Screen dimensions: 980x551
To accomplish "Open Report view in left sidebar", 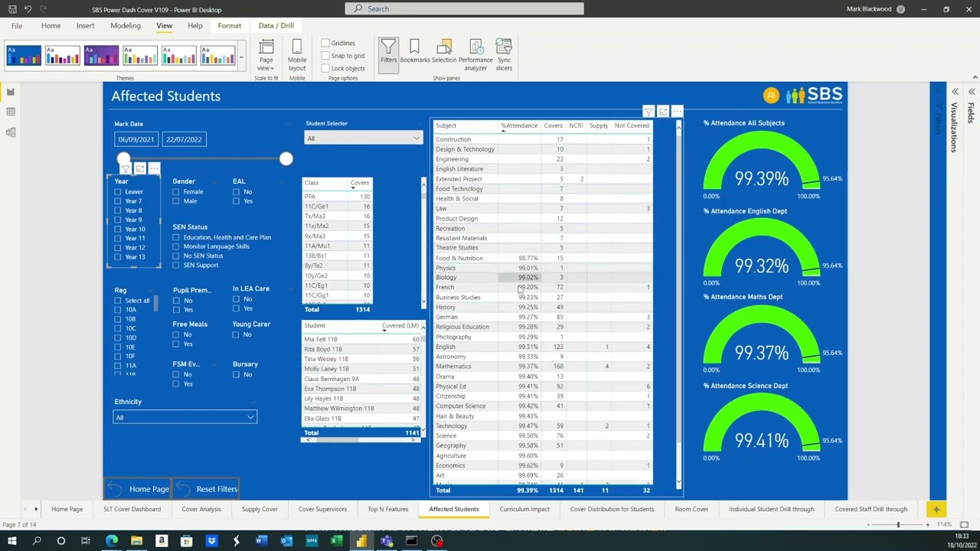I will 11,92.
